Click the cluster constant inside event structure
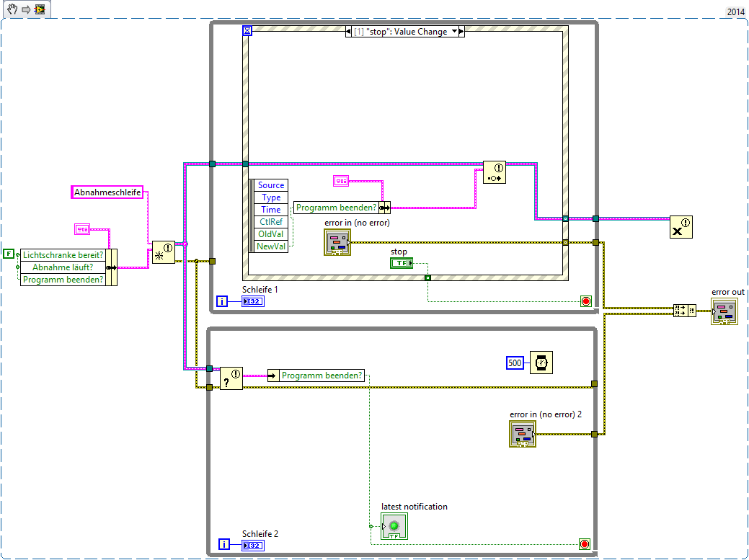This screenshot has width=749, height=560. tap(341, 181)
